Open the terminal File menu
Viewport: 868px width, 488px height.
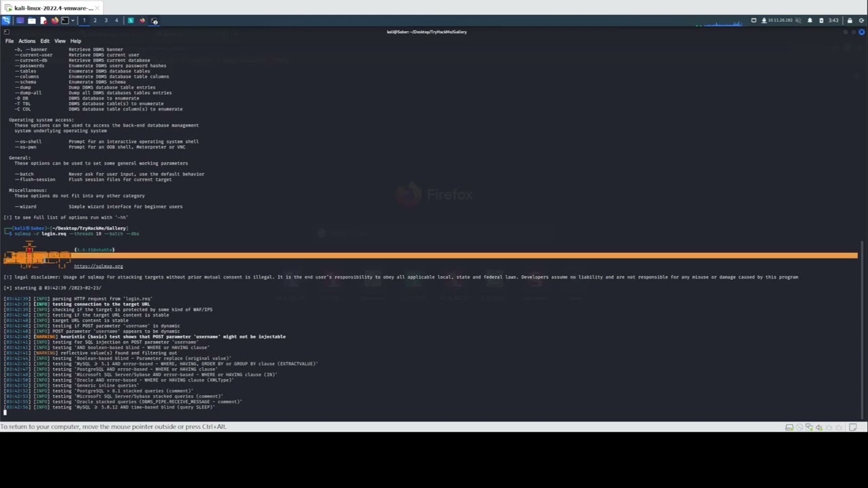pyautogui.click(x=9, y=41)
